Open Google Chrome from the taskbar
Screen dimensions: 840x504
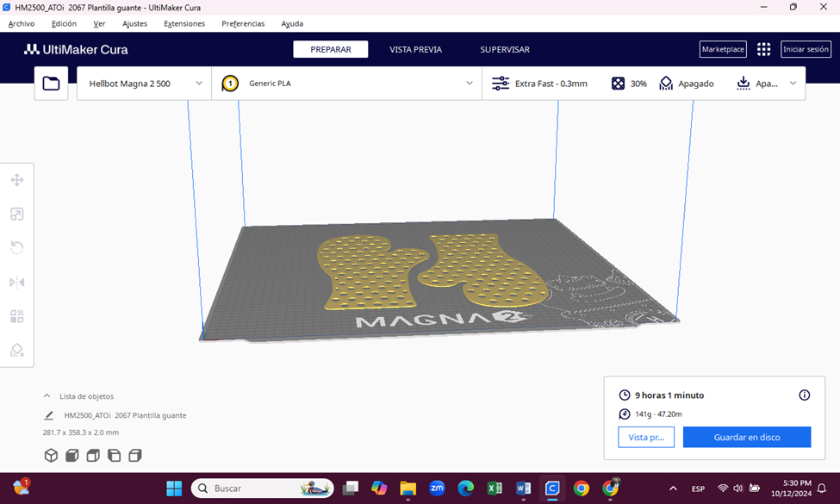582,488
